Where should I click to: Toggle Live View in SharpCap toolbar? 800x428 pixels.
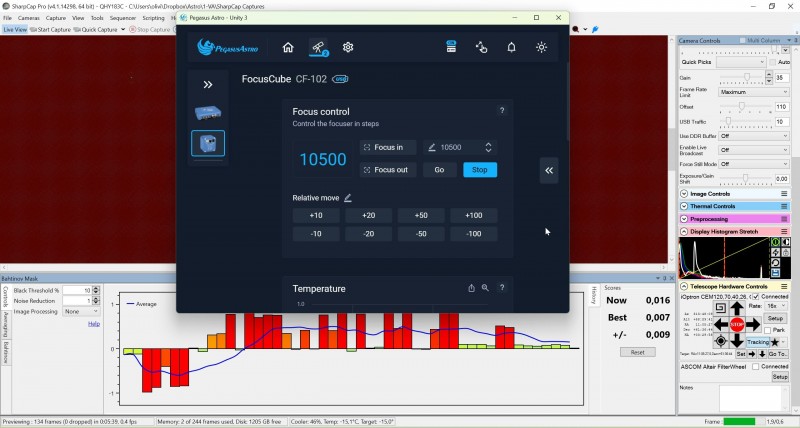(15, 30)
